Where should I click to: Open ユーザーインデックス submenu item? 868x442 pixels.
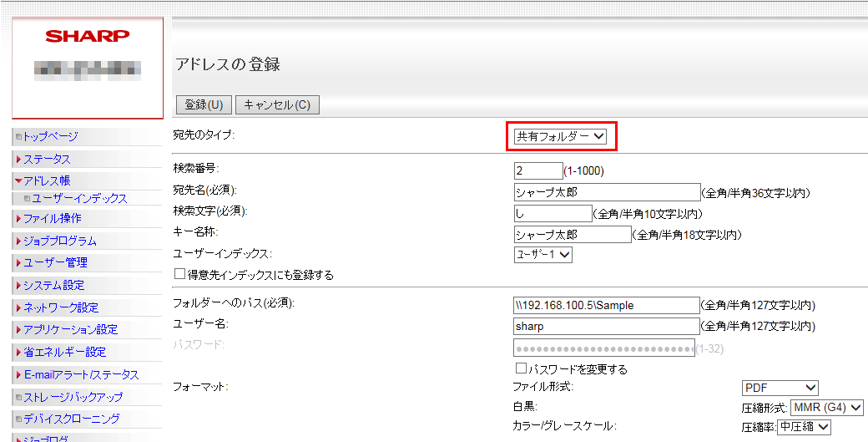click(x=78, y=198)
